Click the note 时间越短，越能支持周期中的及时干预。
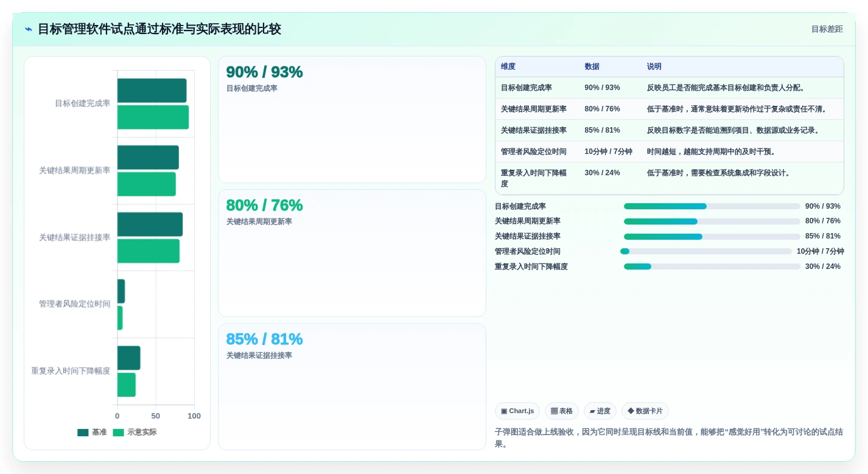 [712, 152]
